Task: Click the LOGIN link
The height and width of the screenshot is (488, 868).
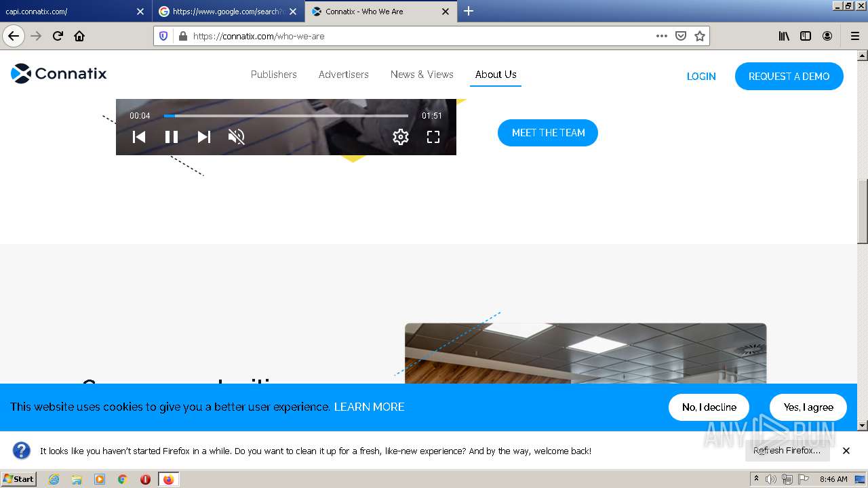Action: [701, 77]
